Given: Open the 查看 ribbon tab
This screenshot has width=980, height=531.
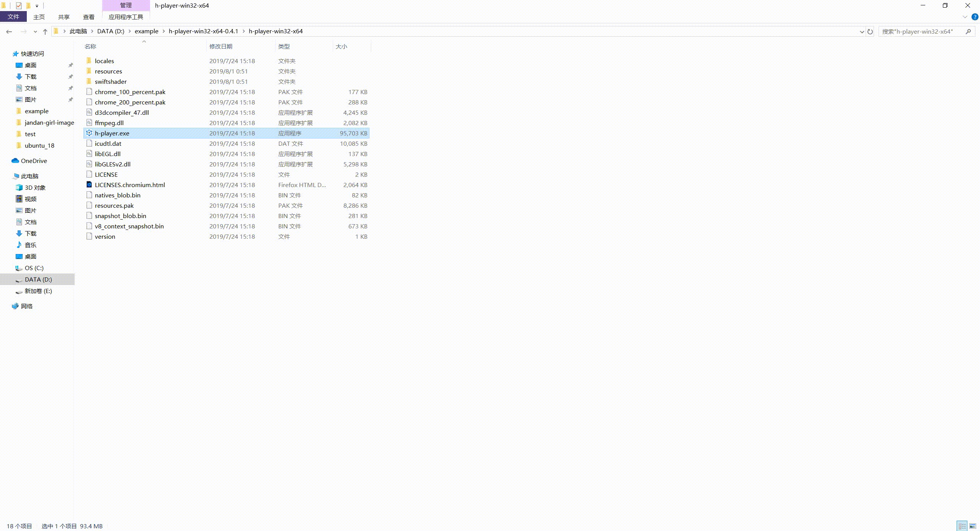Looking at the screenshot, I should (88, 17).
